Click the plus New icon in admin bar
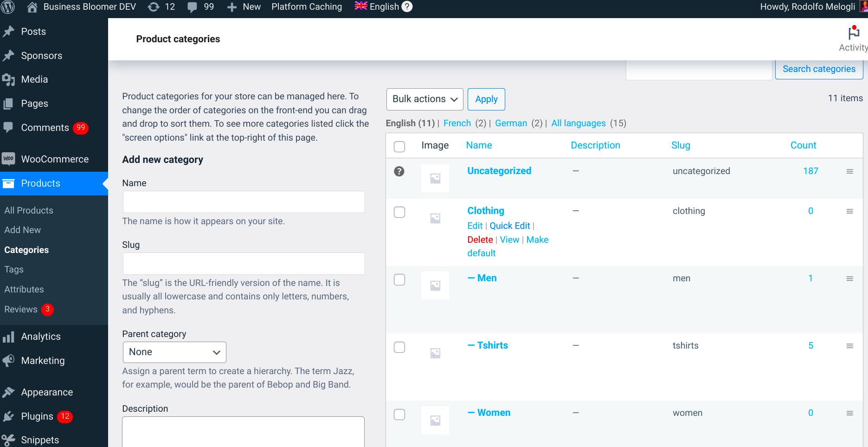The width and height of the screenshot is (868, 447). click(x=232, y=7)
